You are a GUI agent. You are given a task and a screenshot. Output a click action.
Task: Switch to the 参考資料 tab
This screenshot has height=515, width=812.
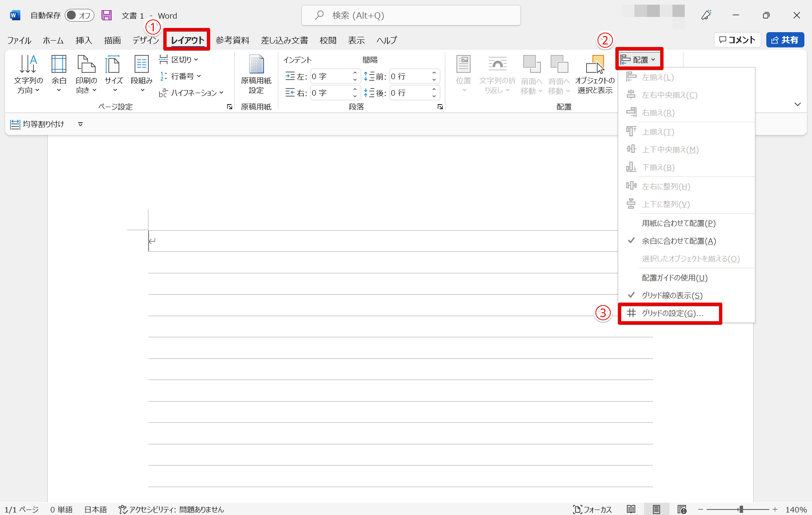[233, 40]
